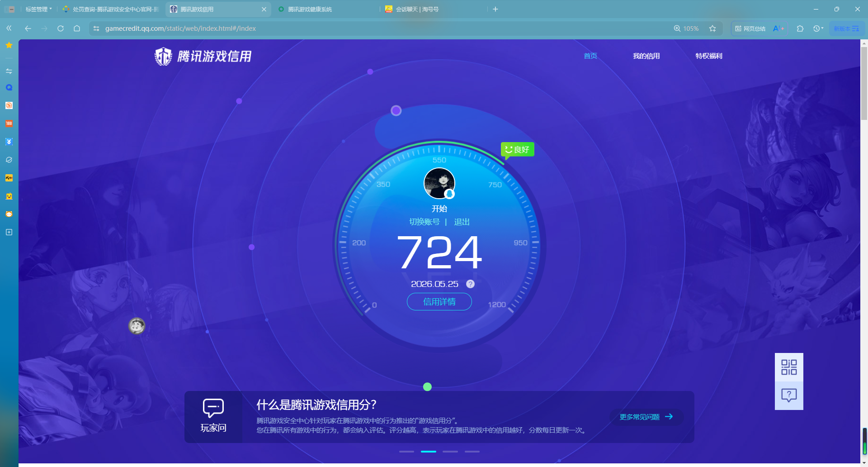This screenshot has height=467, width=868.
Task: Click the 什么是腾讯游戏信用分？ heading
Action: (x=316, y=405)
